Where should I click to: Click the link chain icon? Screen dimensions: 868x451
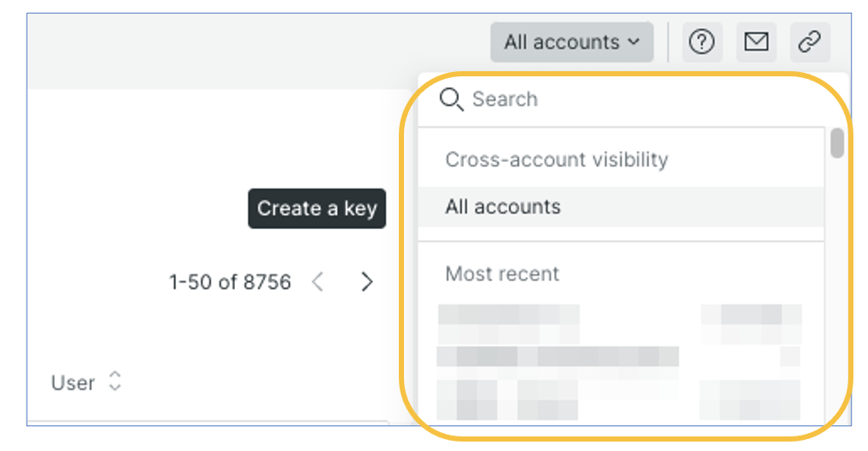(810, 42)
